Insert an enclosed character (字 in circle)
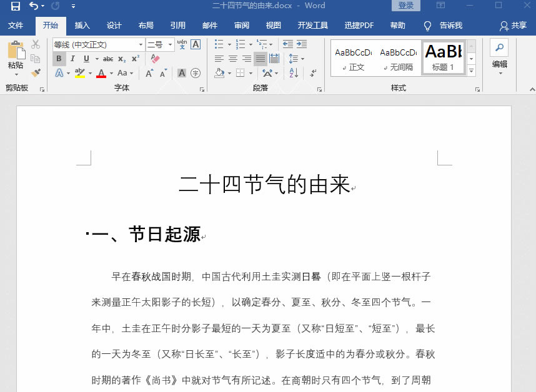The height and width of the screenshot is (392, 536). pyautogui.click(x=196, y=73)
